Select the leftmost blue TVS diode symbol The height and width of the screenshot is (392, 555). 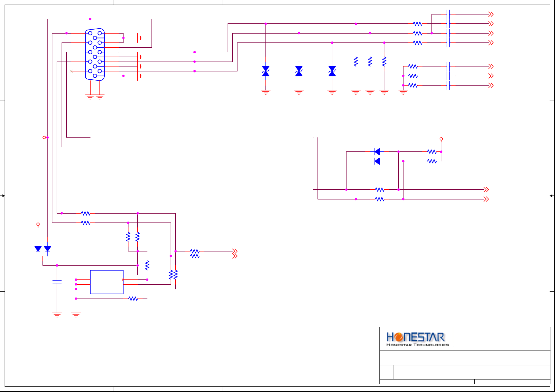266,71
